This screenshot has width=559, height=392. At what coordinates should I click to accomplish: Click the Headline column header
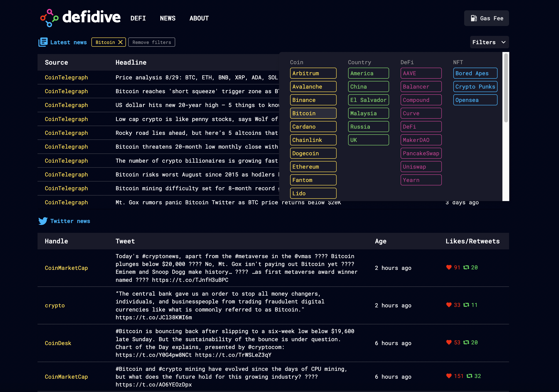[x=131, y=62]
